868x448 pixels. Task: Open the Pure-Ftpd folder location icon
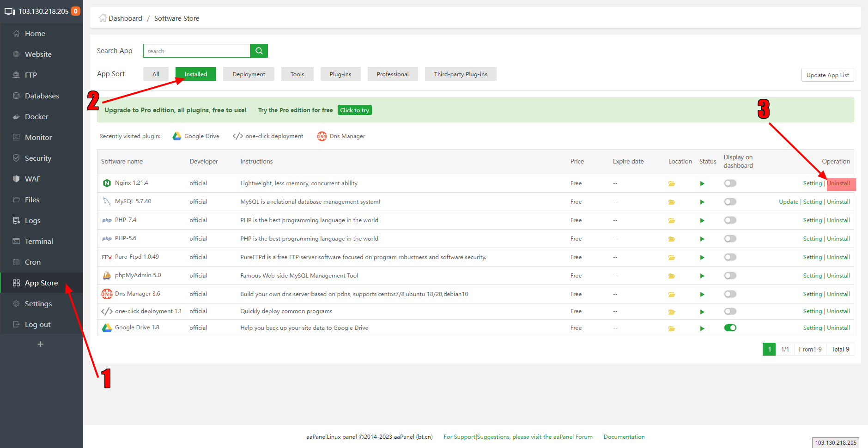672,257
